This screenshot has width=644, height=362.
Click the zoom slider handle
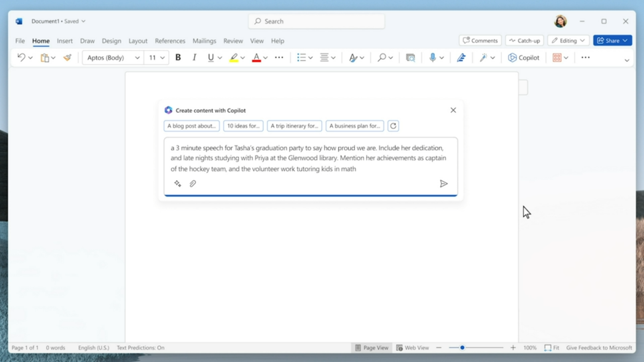tap(462, 348)
